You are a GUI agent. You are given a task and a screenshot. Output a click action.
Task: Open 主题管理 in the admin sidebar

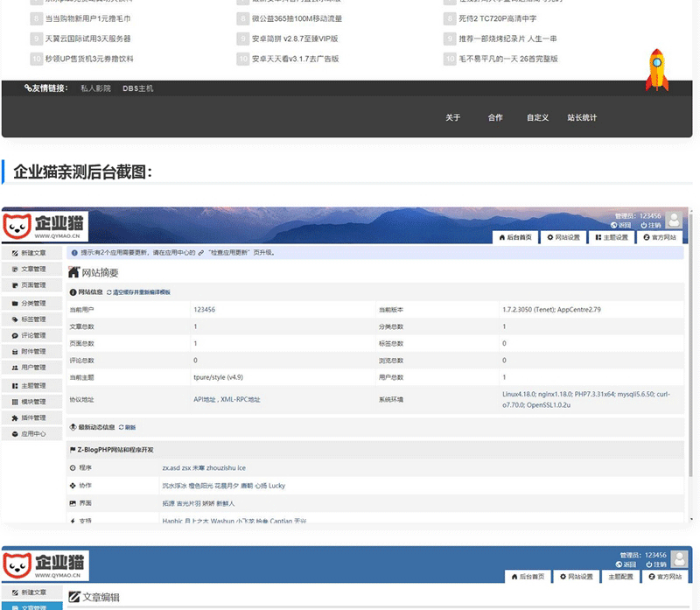click(x=31, y=386)
